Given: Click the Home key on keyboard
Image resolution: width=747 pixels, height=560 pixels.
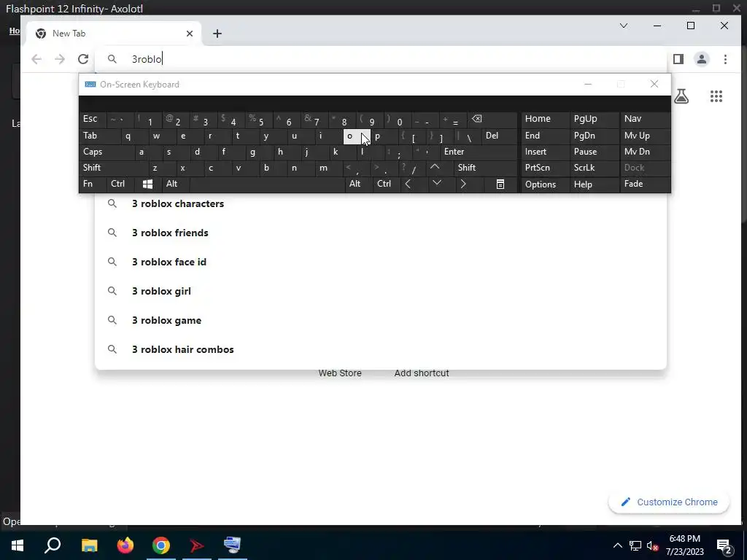Looking at the screenshot, I should point(544,119).
